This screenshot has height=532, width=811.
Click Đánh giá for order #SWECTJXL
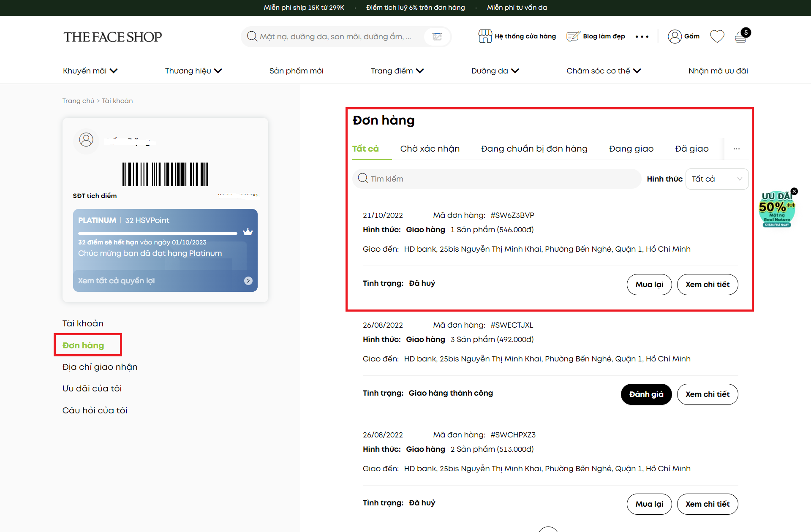tap(646, 394)
